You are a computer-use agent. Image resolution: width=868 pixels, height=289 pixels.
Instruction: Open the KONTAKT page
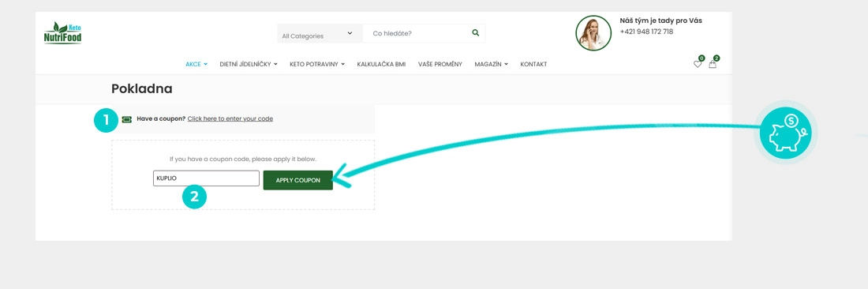point(533,64)
